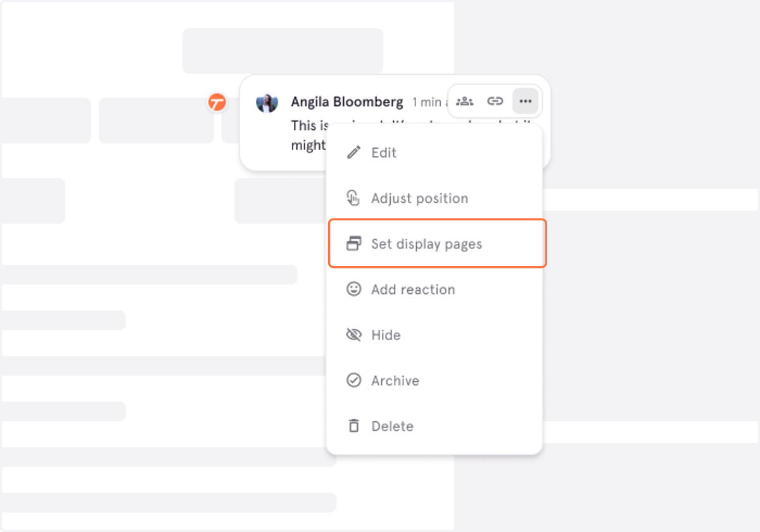Select Delete in the comment menu
The height and width of the screenshot is (532, 760).
pyautogui.click(x=434, y=426)
